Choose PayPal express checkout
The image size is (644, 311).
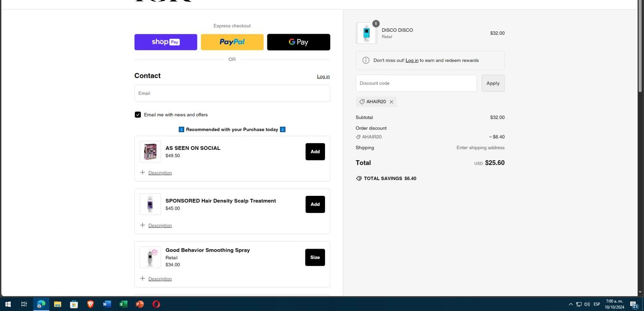(x=232, y=42)
